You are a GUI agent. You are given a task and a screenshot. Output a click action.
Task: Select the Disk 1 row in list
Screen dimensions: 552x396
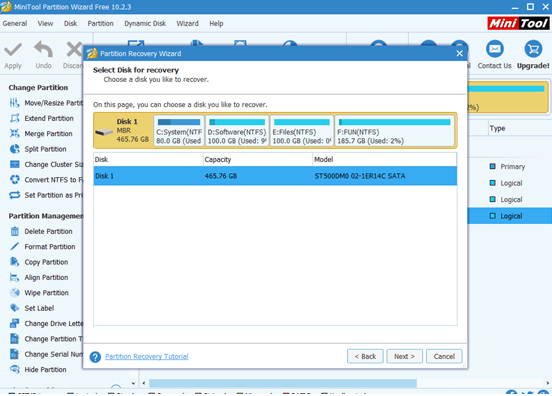click(275, 176)
